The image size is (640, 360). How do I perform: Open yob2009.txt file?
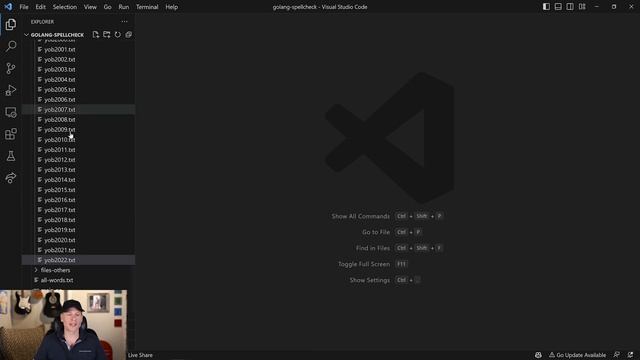[78, 129]
